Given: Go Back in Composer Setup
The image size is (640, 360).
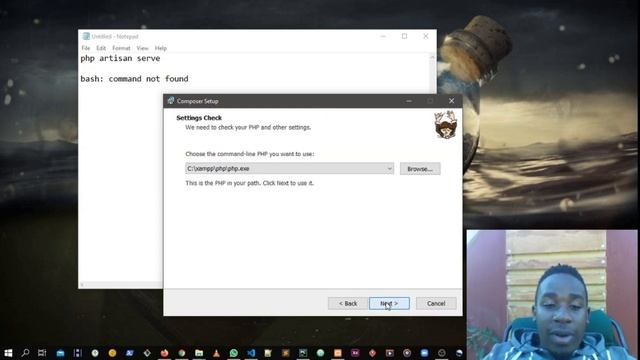Looking at the screenshot, I should pos(348,303).
